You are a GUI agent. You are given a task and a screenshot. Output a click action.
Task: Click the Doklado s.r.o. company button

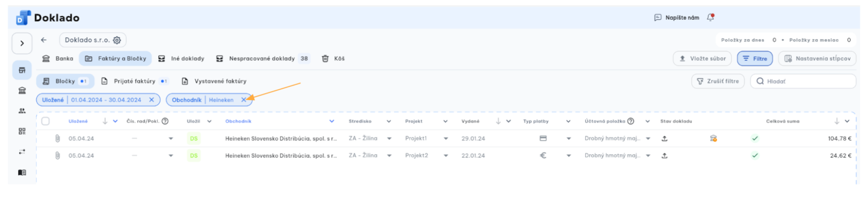tap(93, 40)
